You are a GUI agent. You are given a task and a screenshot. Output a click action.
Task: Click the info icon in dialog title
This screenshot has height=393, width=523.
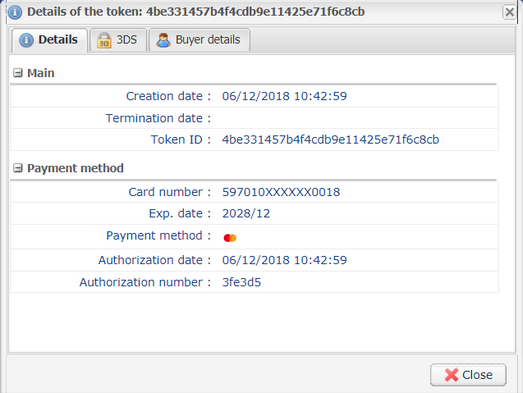point(15,12)
